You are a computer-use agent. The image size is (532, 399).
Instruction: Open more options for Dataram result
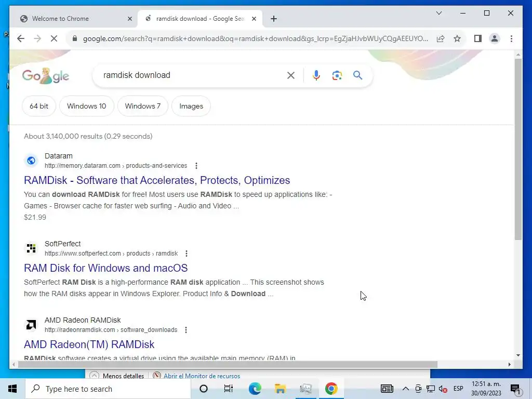coord(196,166)
